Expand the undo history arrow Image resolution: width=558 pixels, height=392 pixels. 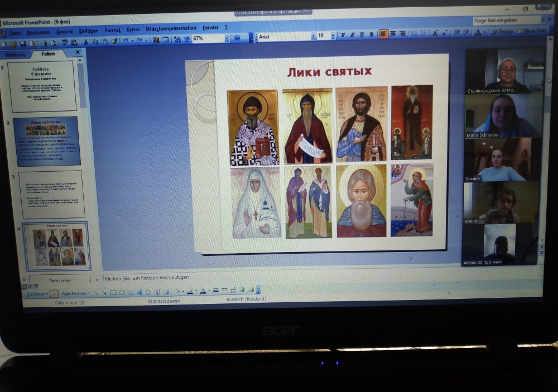[132, 41]
